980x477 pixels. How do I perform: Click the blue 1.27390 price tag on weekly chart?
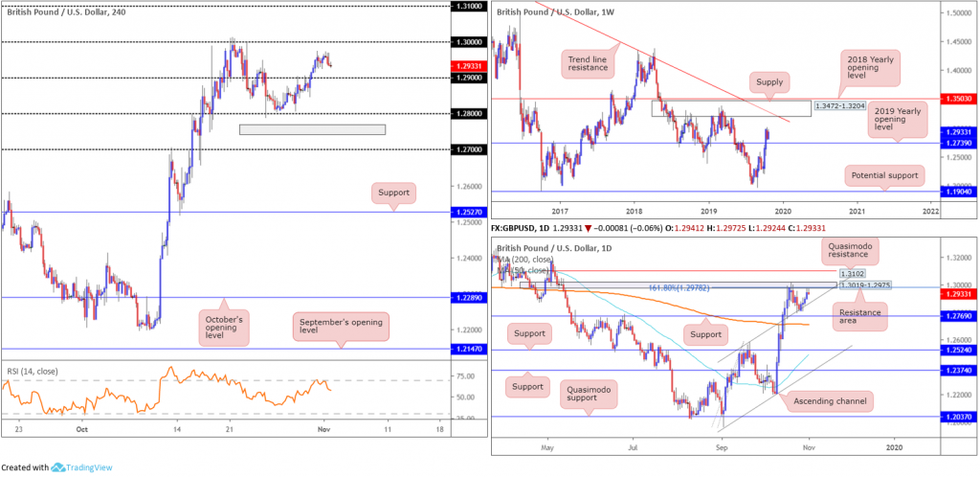tap(957, 143)
